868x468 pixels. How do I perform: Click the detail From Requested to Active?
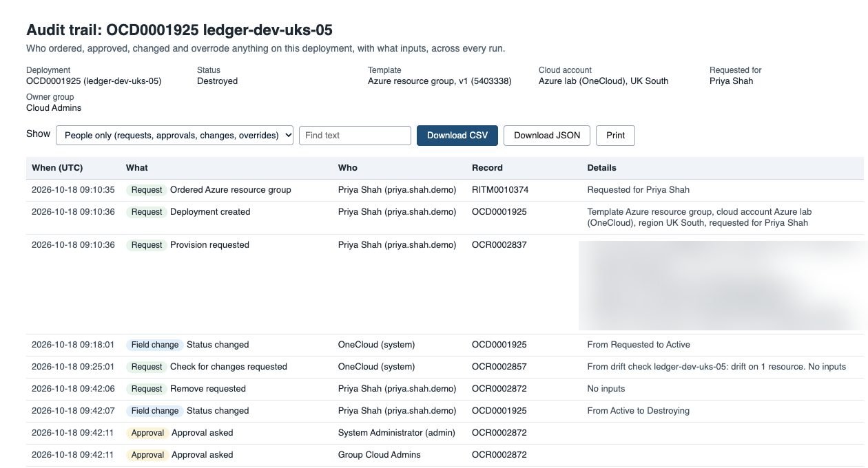tap(639, 345)
